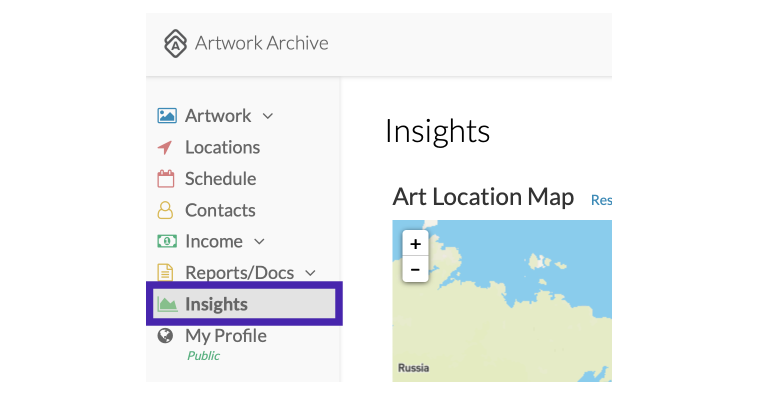Click the My Profile globe icon
Viewport: 757px width, 409px height.
tap(165, 336)
